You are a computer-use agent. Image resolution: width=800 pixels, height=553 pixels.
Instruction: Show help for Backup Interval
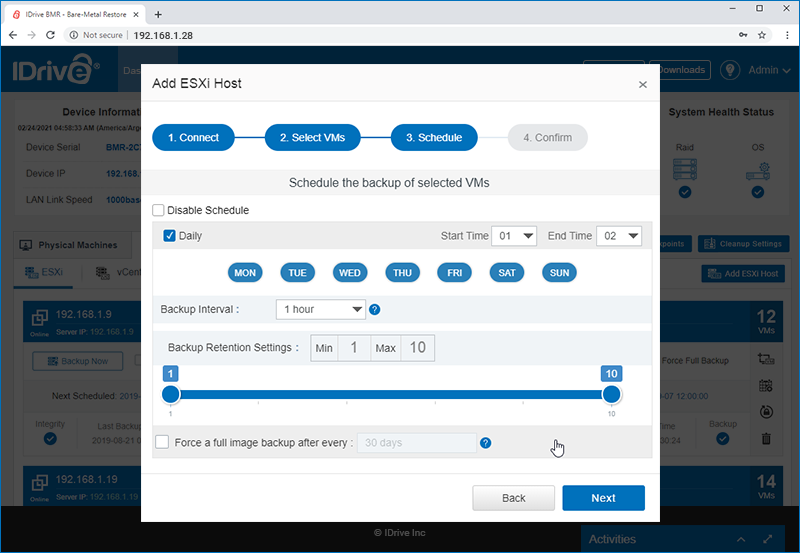pyautogui.click(x=374, y=309)
